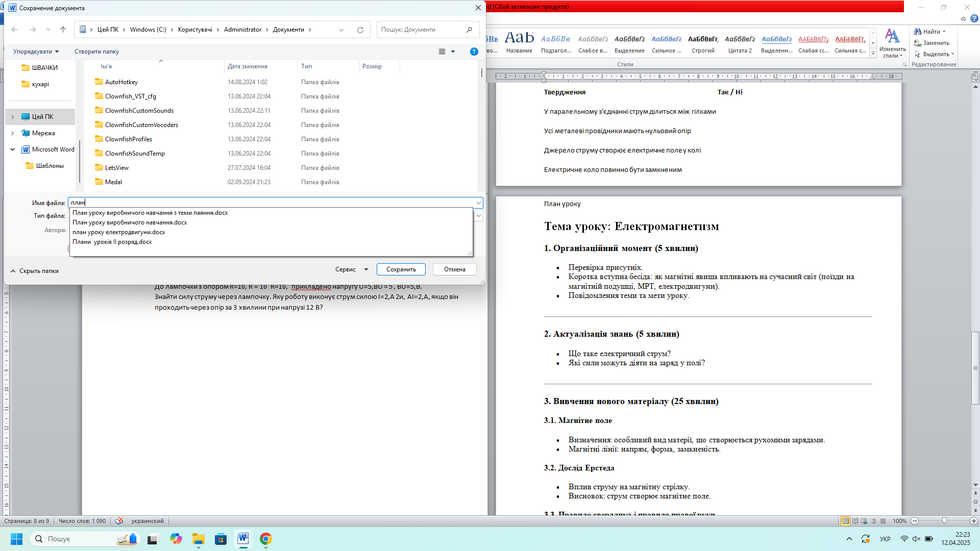Switch to Full Screen Reading view
This screenshot has width=980, height=551.
(855, 521)
